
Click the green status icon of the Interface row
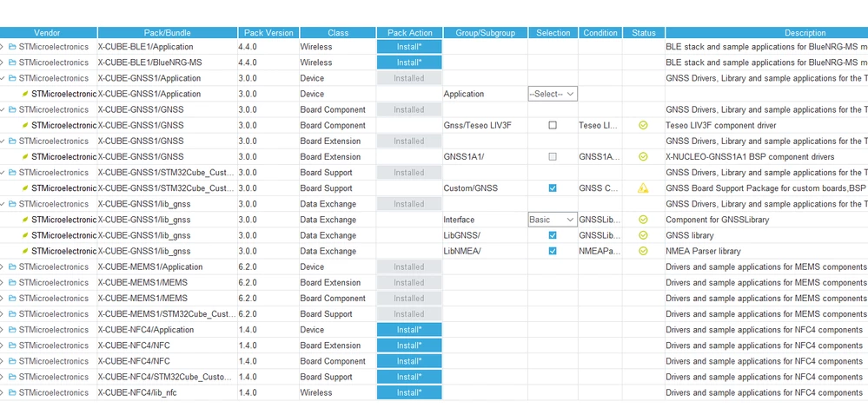tap(643, 220)
